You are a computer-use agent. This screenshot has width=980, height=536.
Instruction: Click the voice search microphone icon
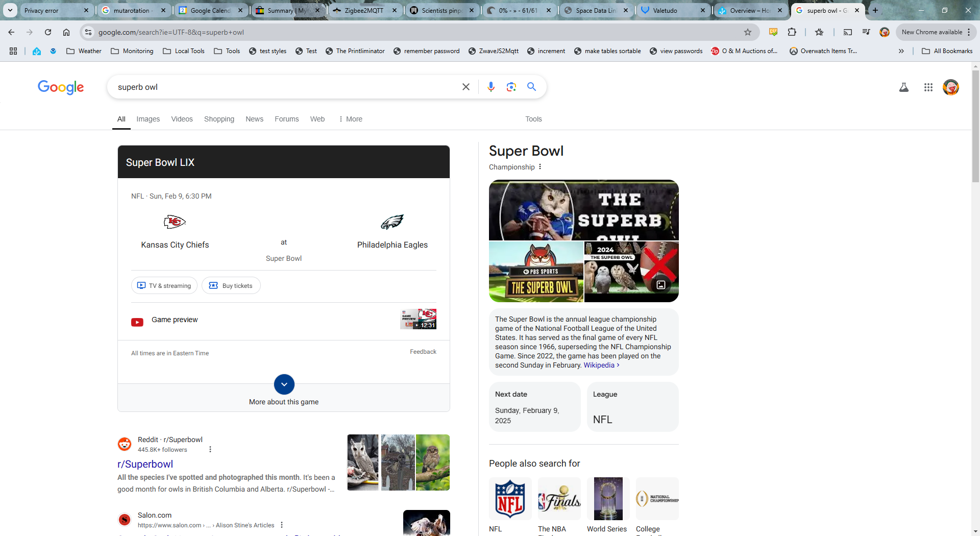(x=491, y=87)
